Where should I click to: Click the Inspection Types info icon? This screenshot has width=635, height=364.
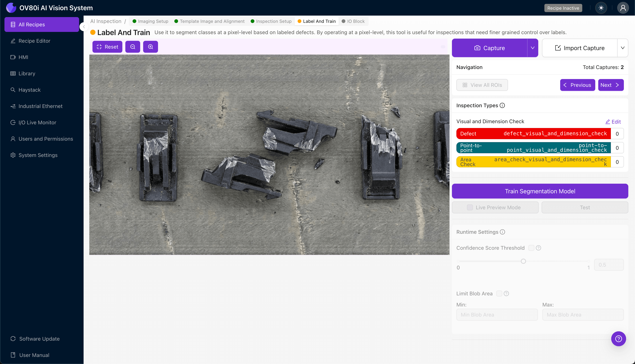(x=502, y=106)
